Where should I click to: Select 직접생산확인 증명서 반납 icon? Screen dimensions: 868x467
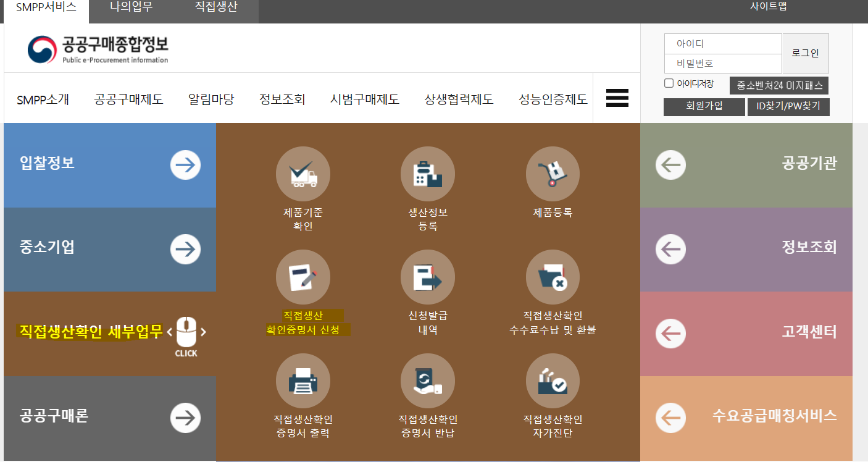428,381
